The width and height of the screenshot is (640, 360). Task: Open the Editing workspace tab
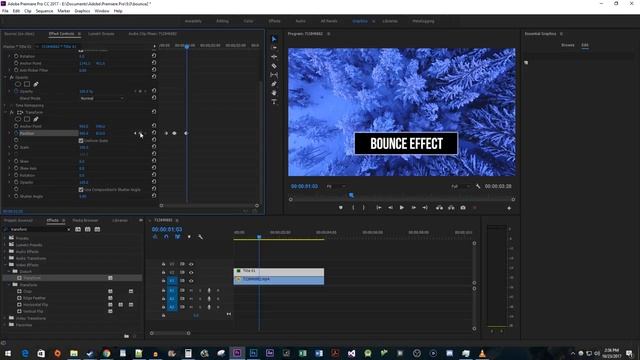click(222, 21)
